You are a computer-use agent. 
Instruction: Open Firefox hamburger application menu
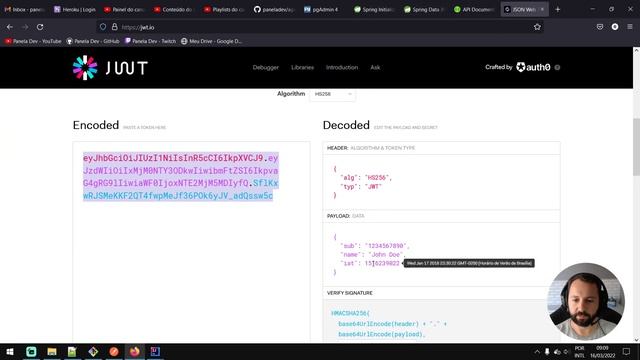pyautogui.click(x=630, y=27)
